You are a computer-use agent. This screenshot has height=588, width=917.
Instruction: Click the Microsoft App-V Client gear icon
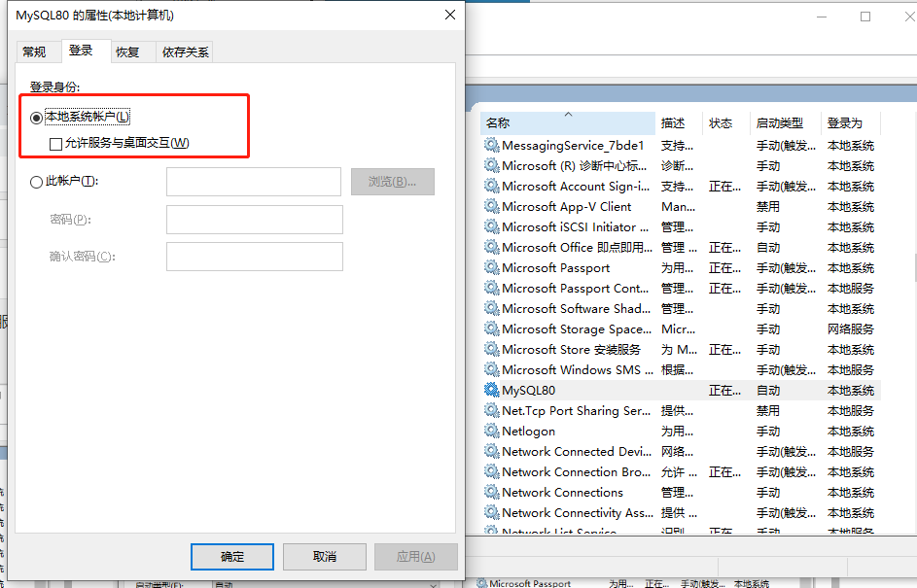489,206
